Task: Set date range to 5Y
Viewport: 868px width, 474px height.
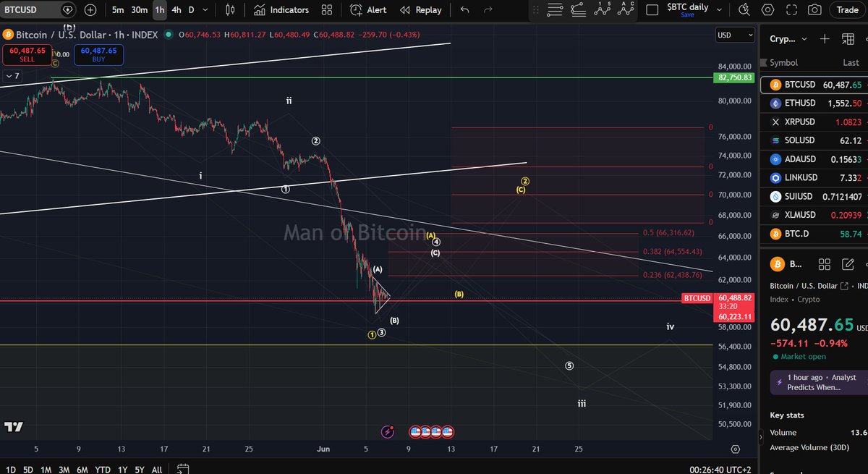Action: pos(139,470)
